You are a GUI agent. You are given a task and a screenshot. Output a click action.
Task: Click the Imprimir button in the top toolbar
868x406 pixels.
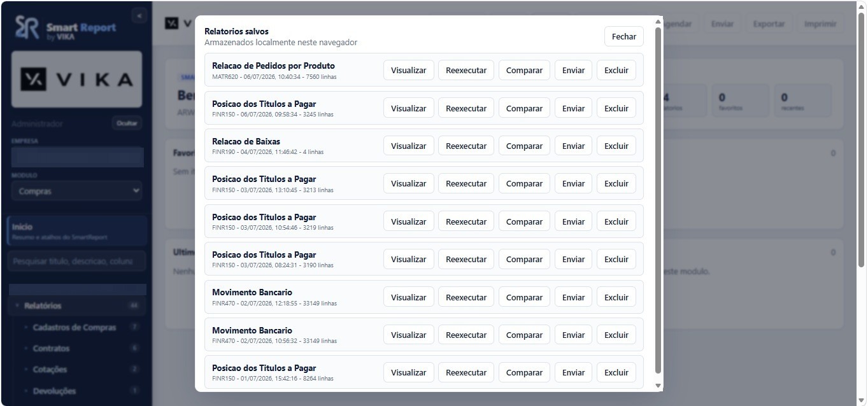coord(820,24)
